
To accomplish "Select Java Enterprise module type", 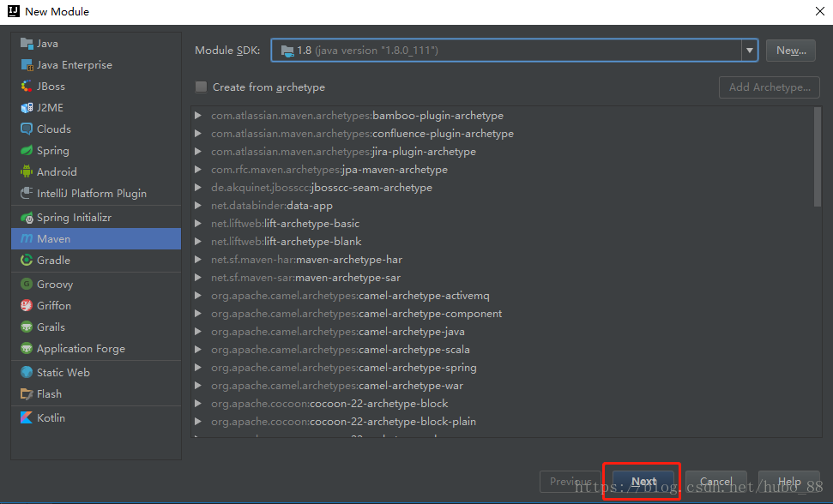I will (x=74, y=65).
